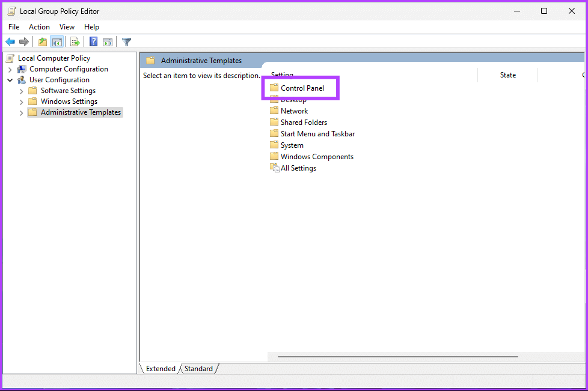Click the Back arrow toolbar icon
Screen dimensions: 588x391
click(10, 42)
